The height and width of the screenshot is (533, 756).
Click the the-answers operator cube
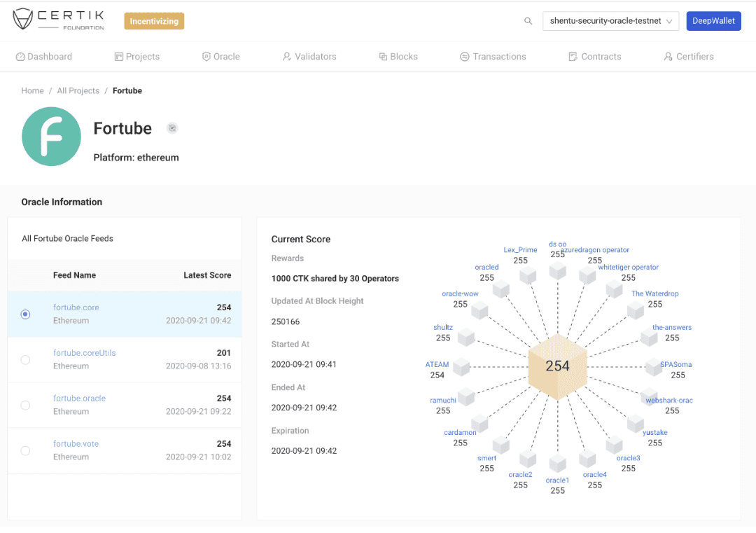tap(650, 337)
